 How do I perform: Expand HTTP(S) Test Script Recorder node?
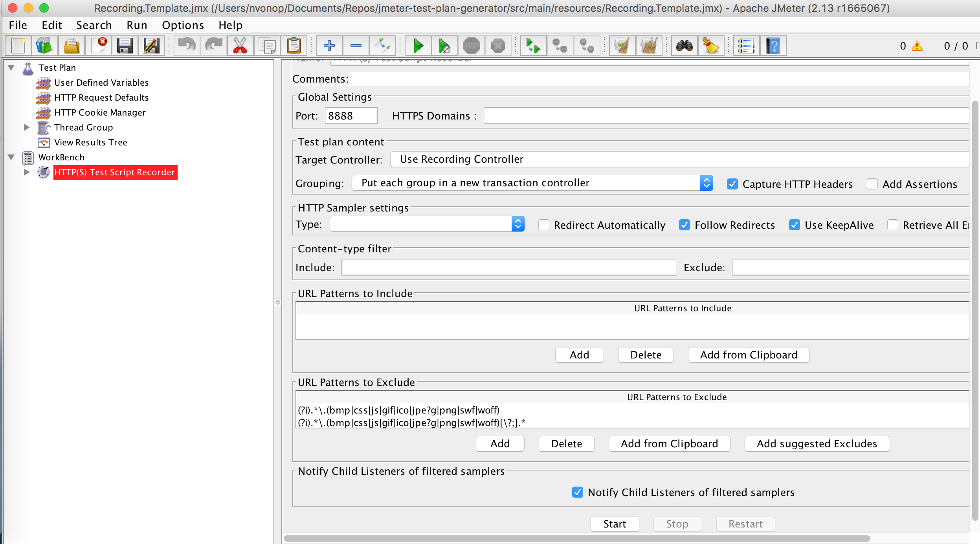[26, 172]
